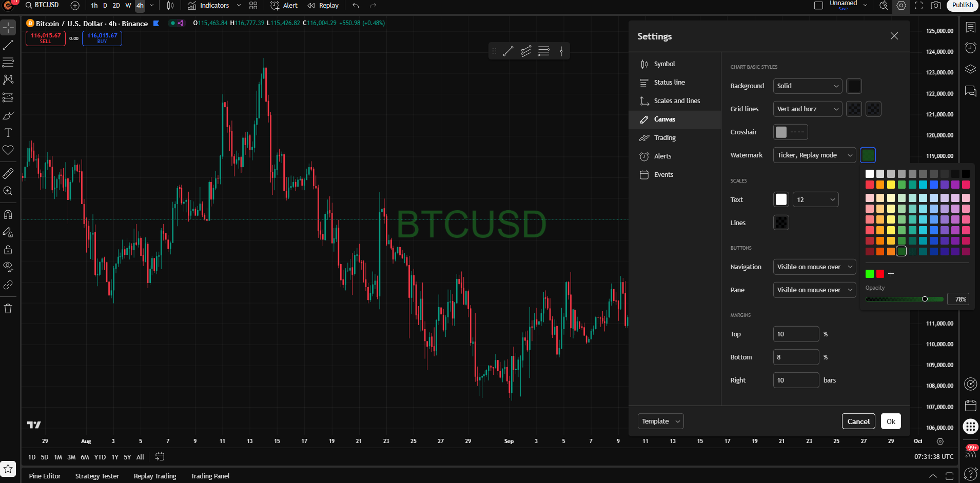980x483 pixels.
Task: Select the trend line drawing tool
Action: click(x=8, y=45)
